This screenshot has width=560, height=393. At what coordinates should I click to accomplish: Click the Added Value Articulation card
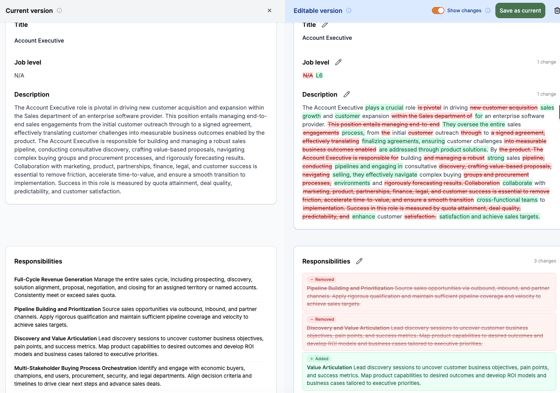pos(429,372)
